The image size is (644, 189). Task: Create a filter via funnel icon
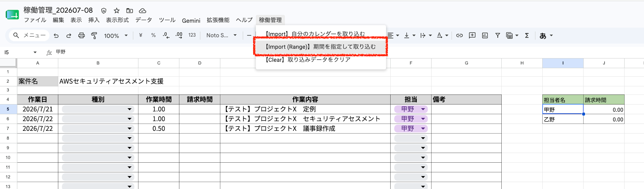(497, 35)
